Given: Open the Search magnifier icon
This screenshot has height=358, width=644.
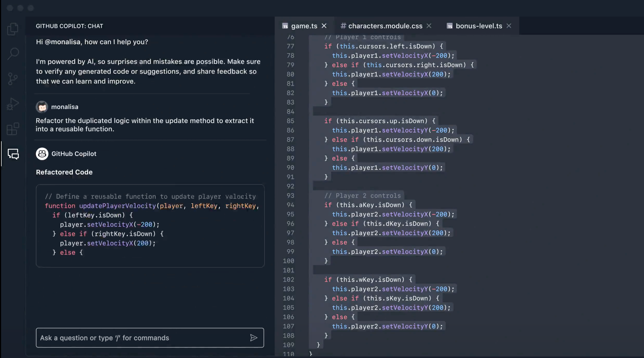Looking at the screenshot, I should coord(13,53).
